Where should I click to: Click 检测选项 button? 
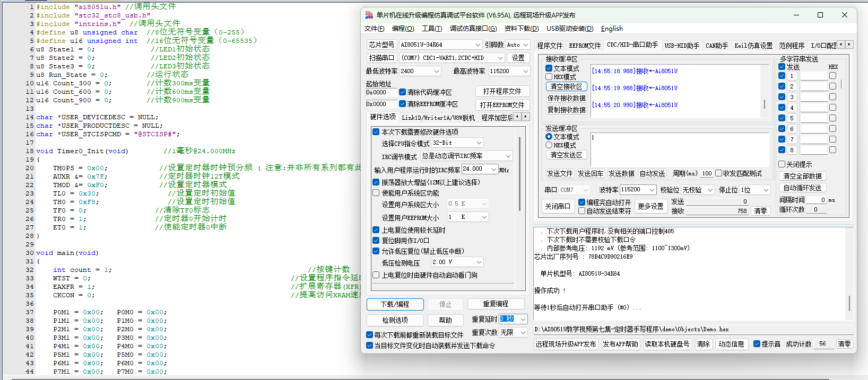tap(395, 320)
